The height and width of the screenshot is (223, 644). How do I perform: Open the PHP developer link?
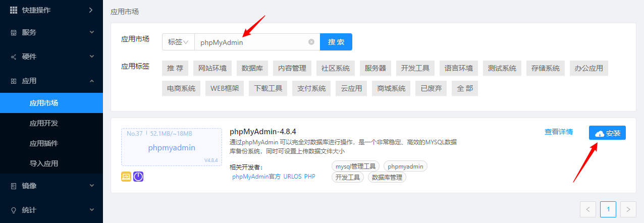(x=309, y=177)
